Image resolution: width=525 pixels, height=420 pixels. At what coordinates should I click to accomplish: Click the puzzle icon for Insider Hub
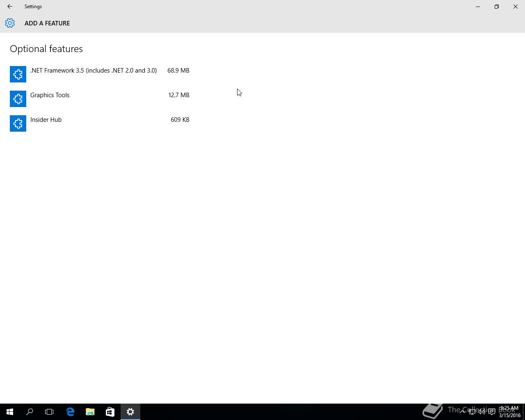pyautogui.click(x=18, y=123)
